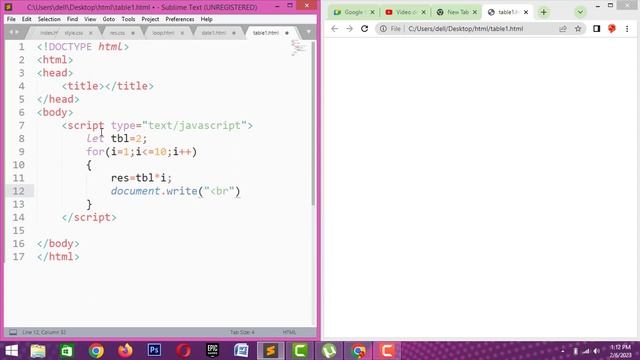Close the New Tab tab in Chrome
640x360 pixels.
coord(475,12)
